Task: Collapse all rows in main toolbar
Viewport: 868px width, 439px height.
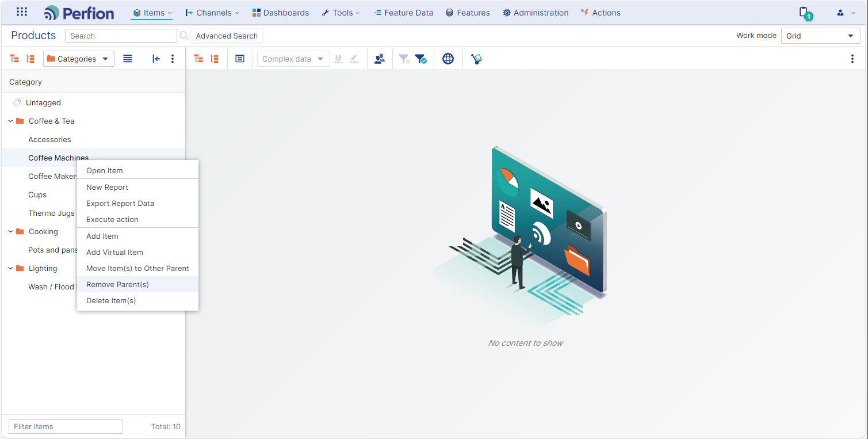Action: click(x=215, y=59)
